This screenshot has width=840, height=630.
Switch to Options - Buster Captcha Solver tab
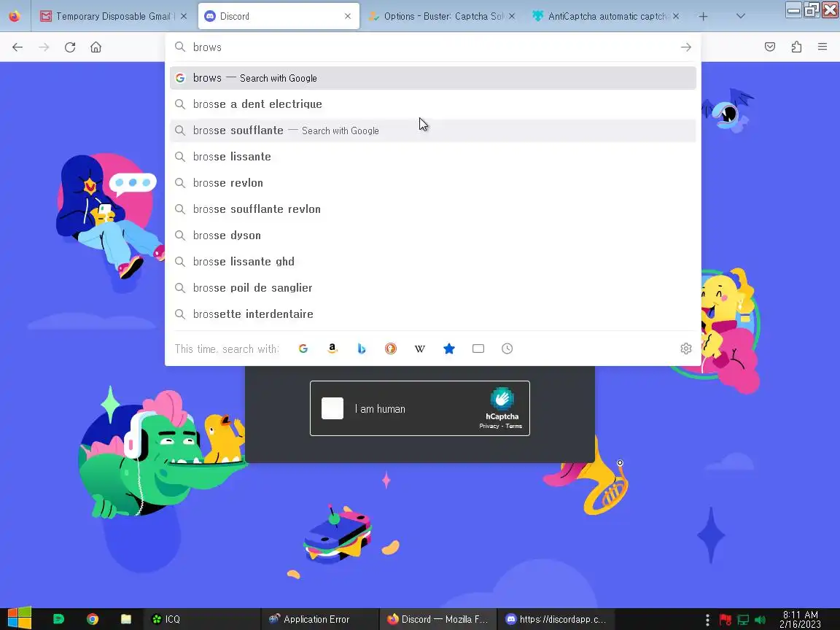pyautogui.click(x=443, y=16)
